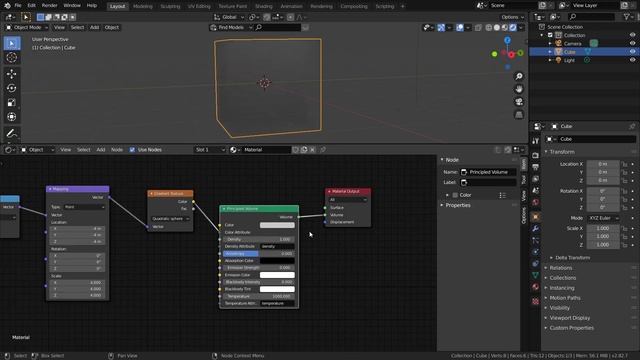Activate the Rotate tool

(12, 88)
